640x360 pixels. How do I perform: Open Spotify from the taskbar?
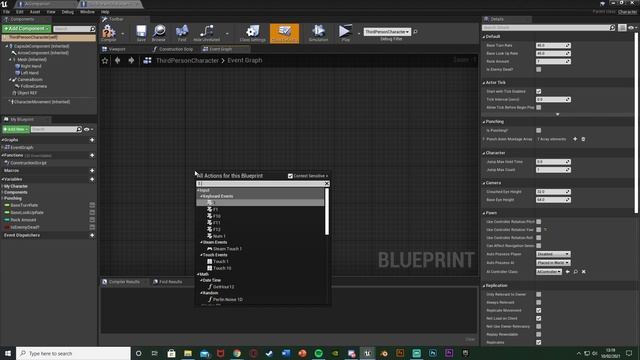[x=318, y=353]
